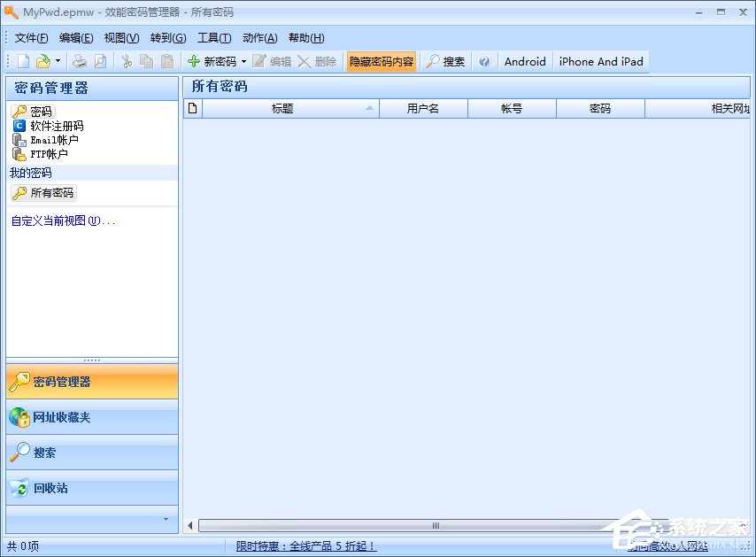This screenshot has width=756, height=557.
Task: Click the sidebar splitter dots handle
Action: (x=91, y=360)
